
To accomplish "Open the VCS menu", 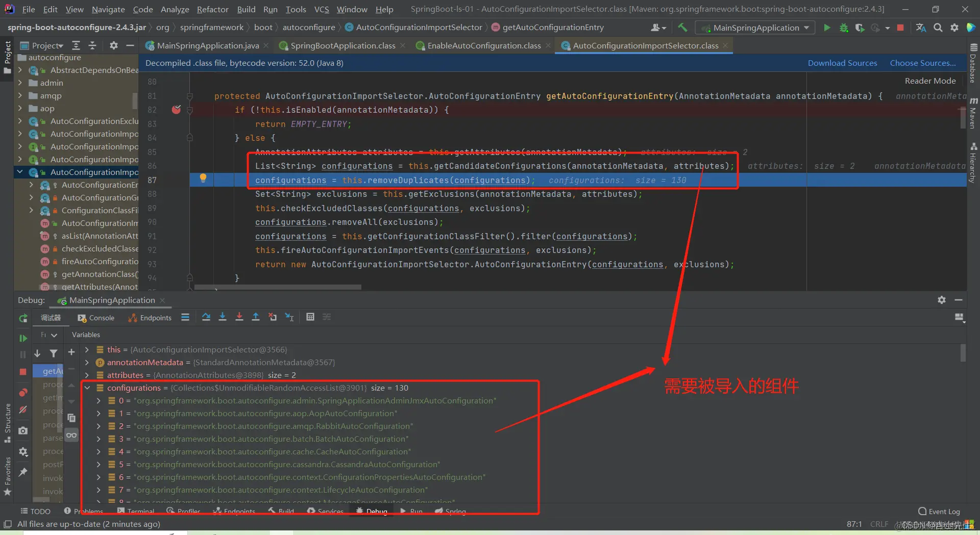I will click(322, 9).
